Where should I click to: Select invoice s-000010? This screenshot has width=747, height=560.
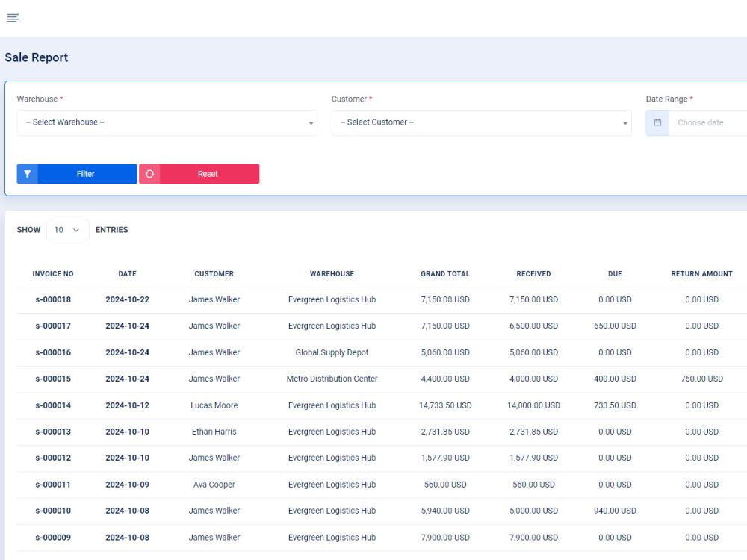(53, 511)
